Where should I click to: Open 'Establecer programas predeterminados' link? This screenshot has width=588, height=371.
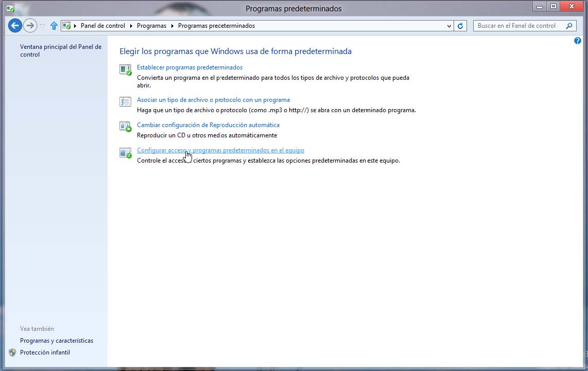(x=190, y=67)
